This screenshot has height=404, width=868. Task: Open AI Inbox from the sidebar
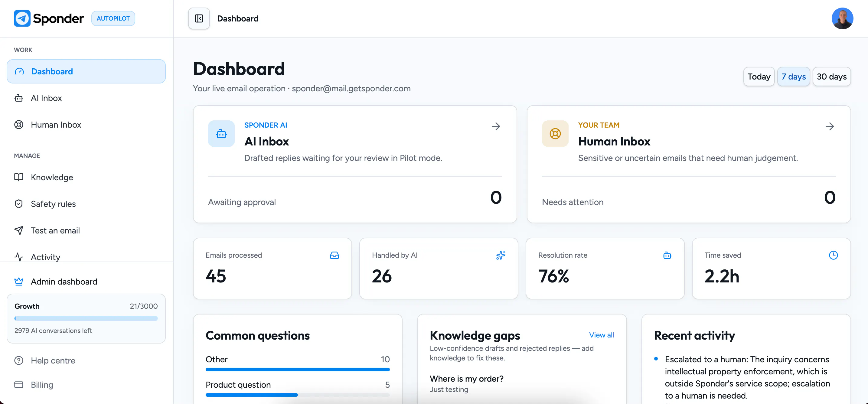coord(86,98)
